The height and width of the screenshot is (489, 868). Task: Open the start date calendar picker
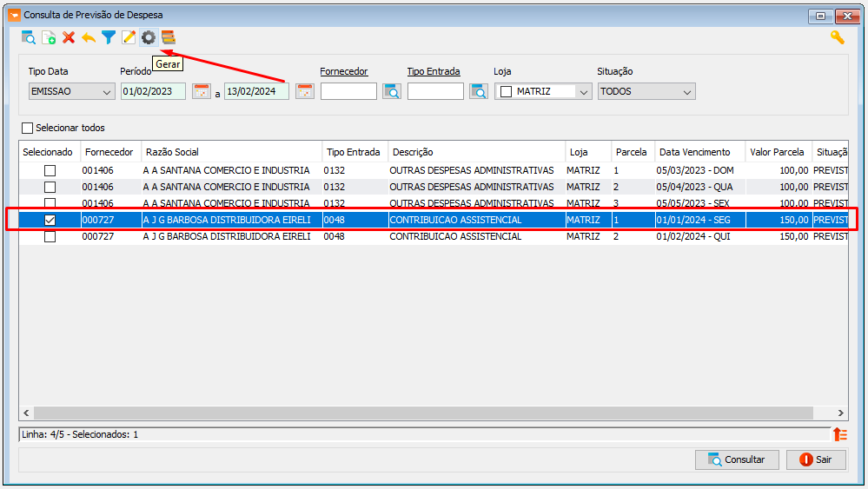[x=202, y=91]
